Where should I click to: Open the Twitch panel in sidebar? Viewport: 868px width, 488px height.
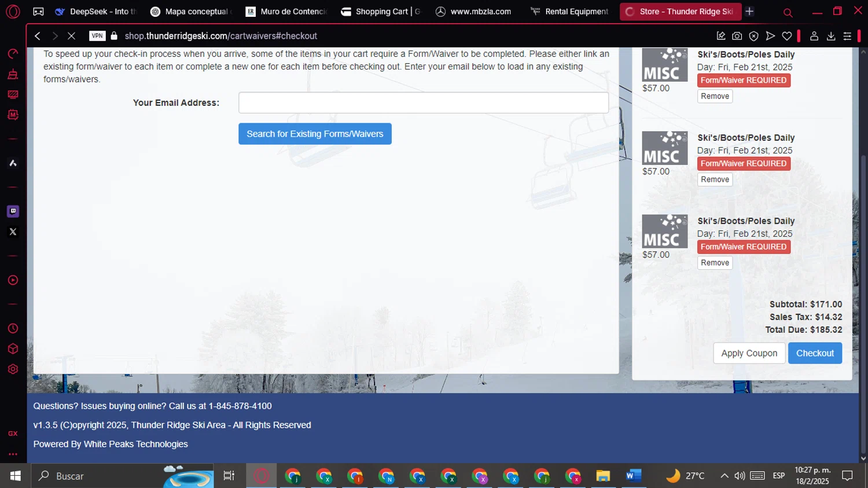point(13,211)
